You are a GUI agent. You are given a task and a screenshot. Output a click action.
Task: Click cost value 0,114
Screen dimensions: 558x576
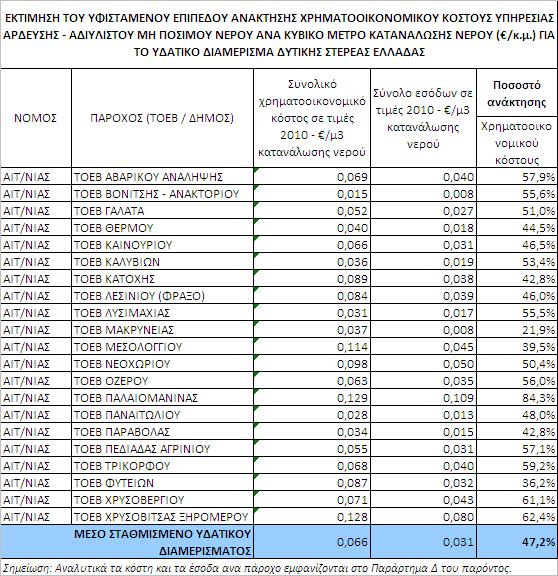click(x=312, y=347)
